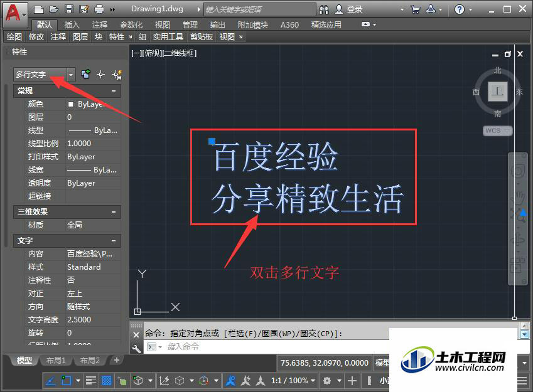Open the 布局1 layout tab
The width and height of the screenshot is (533, 392).
(x=56, y=361)
